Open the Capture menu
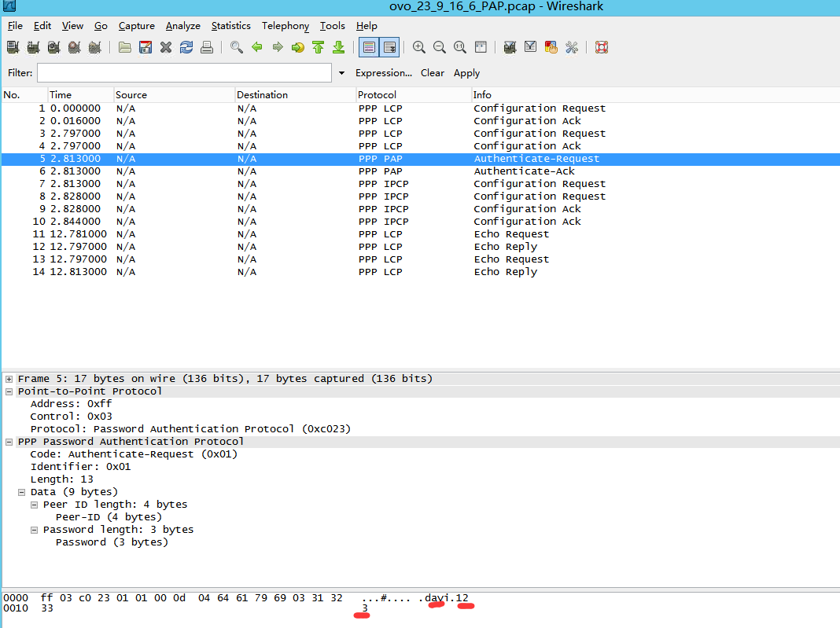 pos(137,26)
